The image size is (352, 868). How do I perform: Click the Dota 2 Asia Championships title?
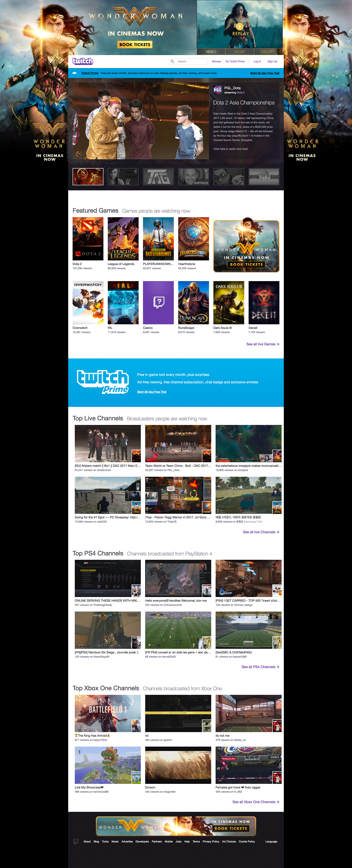pyautogui.click(x=244, y=103)
